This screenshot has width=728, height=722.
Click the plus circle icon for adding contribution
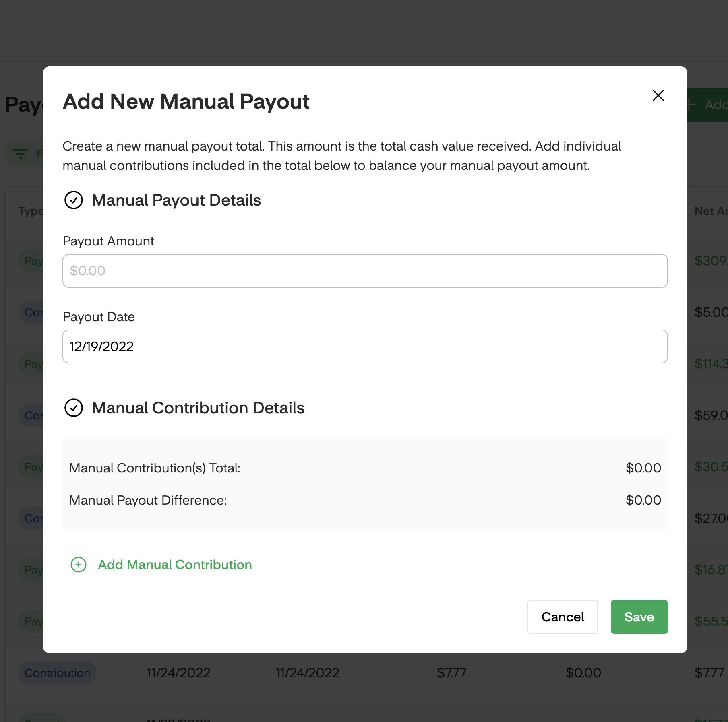point(79,565)
